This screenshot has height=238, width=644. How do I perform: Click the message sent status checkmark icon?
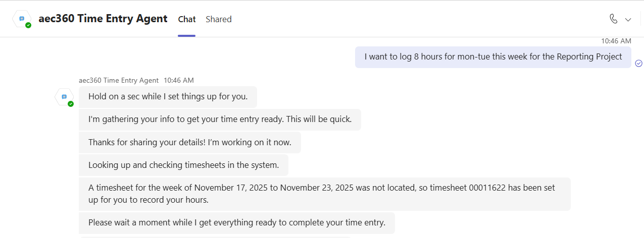[x=638, y=63]
